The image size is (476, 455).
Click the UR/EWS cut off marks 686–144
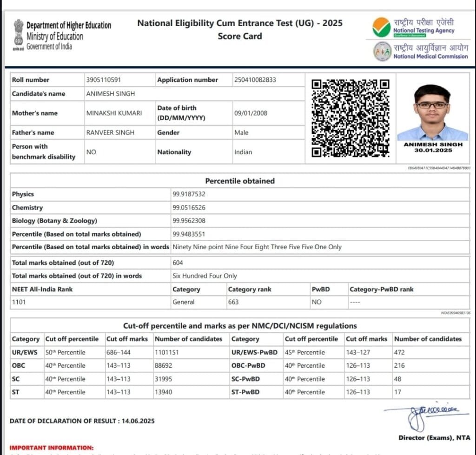119,352
